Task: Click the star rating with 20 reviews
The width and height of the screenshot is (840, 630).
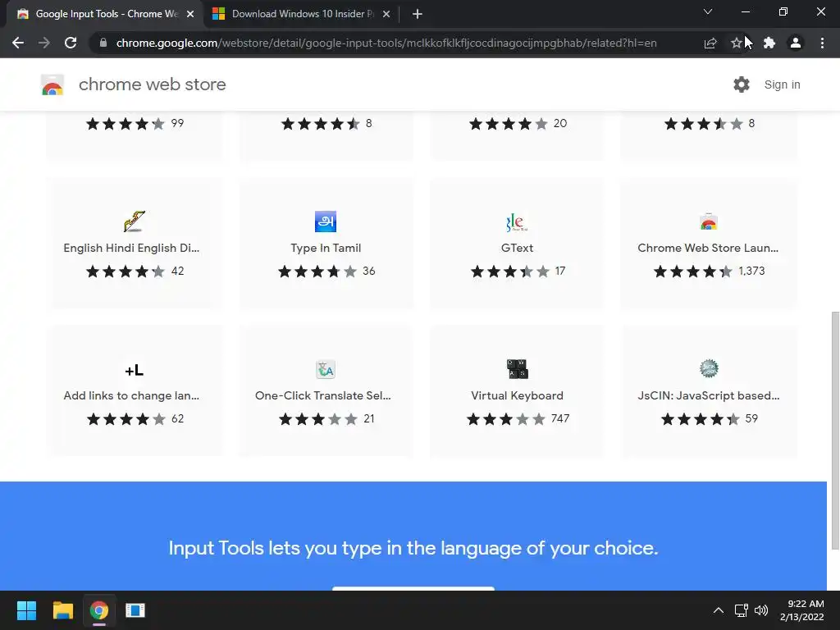Action: (509, 124)
